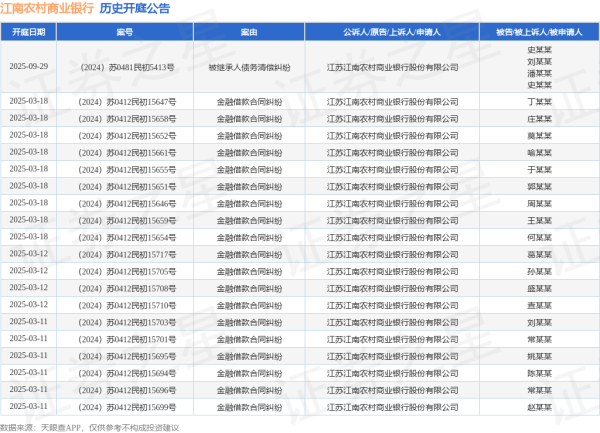Viewport: 600px width, 433px height.
Task: Select case number 苏0412民初15651号
Action: [127, 187]
